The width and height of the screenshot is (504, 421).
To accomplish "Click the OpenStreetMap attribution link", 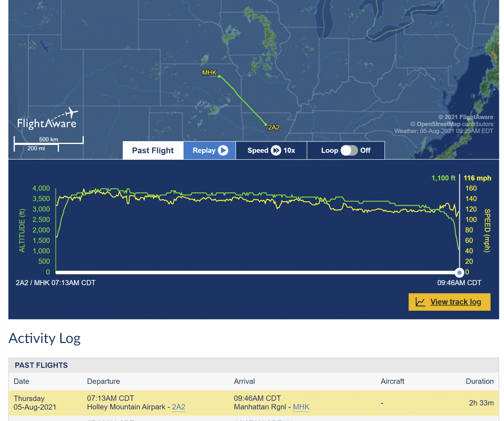I will 438,124.
